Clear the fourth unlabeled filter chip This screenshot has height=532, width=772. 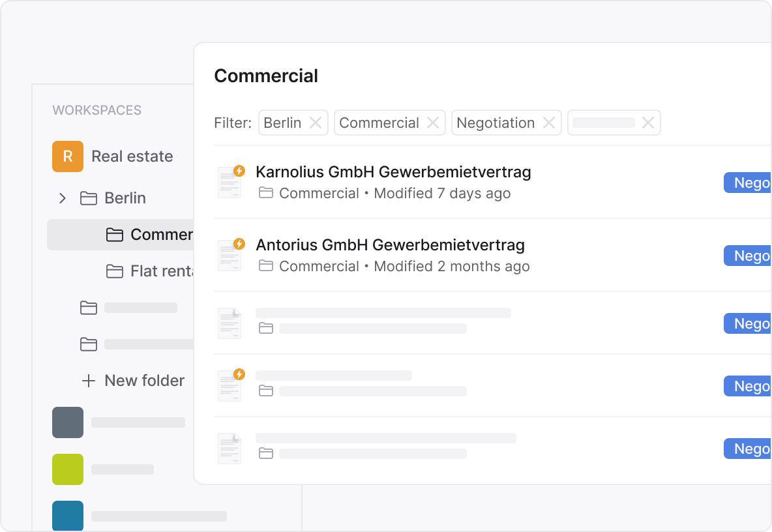(x=648, y=122)
